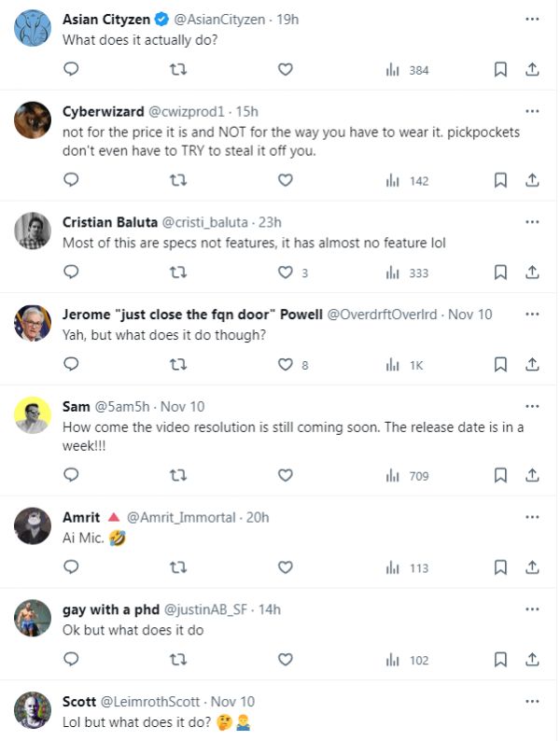Bookmark Sam's tweet about video resolution
Screen dimensions: 560x741
pyautogui.click(x=500, y=476)
